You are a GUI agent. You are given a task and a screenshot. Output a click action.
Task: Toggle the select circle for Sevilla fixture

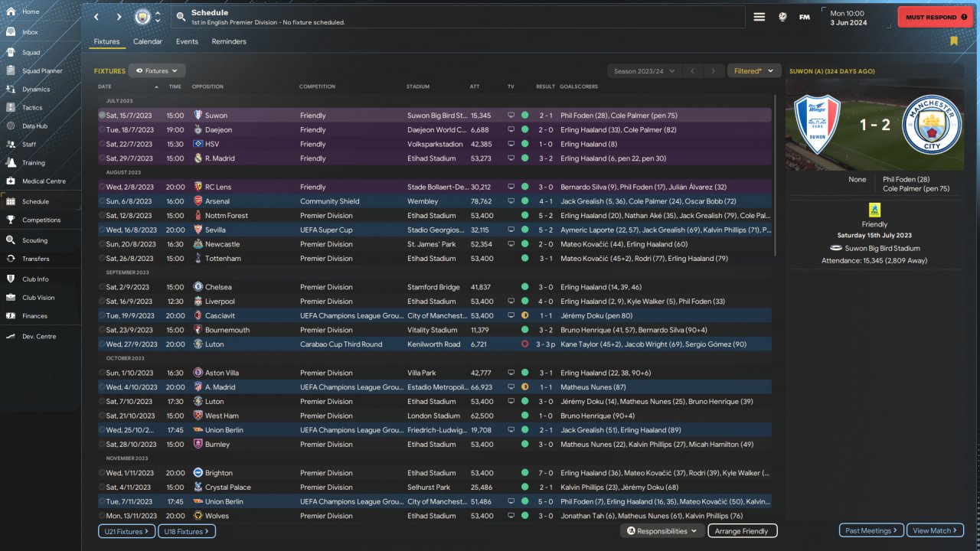102,230
